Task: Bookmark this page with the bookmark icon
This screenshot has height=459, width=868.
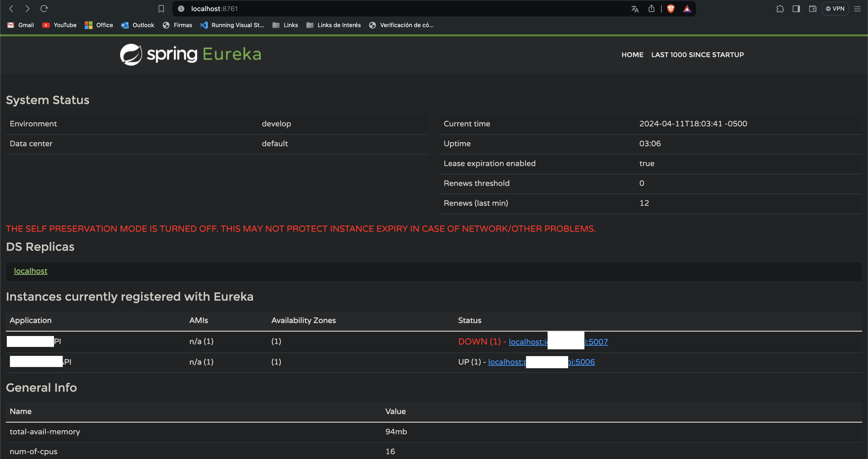Action: 161,9
